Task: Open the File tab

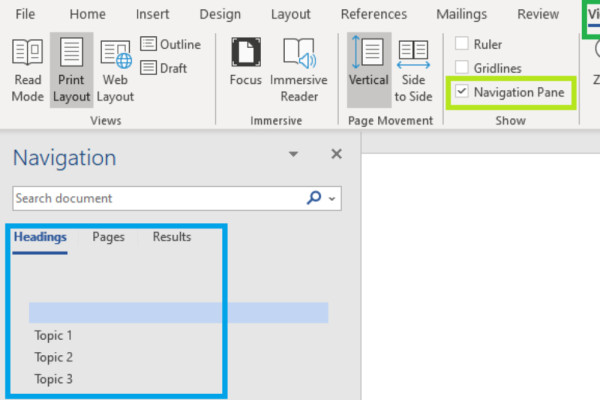Action: point(25,14)
